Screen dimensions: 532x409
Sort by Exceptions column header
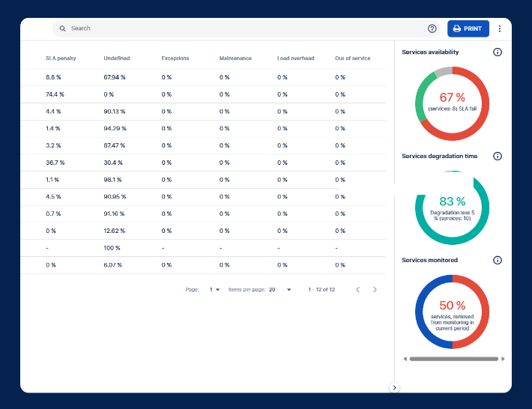tap(175, 58)
